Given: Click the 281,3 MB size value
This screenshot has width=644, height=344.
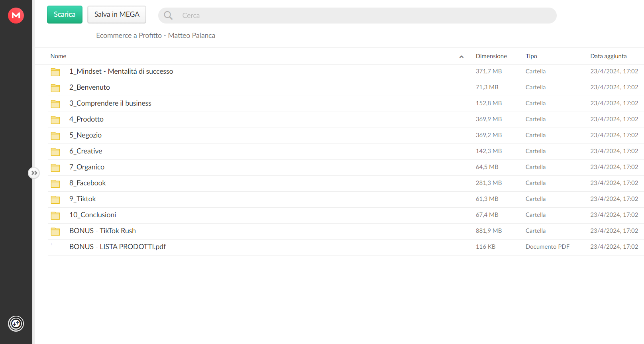Looking at the screenshot, I should (489, 183).
